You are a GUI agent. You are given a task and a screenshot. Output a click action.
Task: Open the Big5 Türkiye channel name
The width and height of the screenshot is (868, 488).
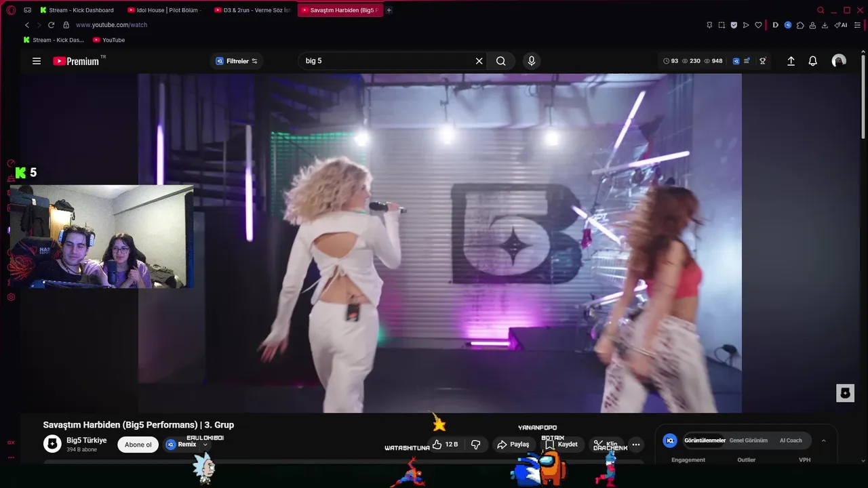point(86,441)
